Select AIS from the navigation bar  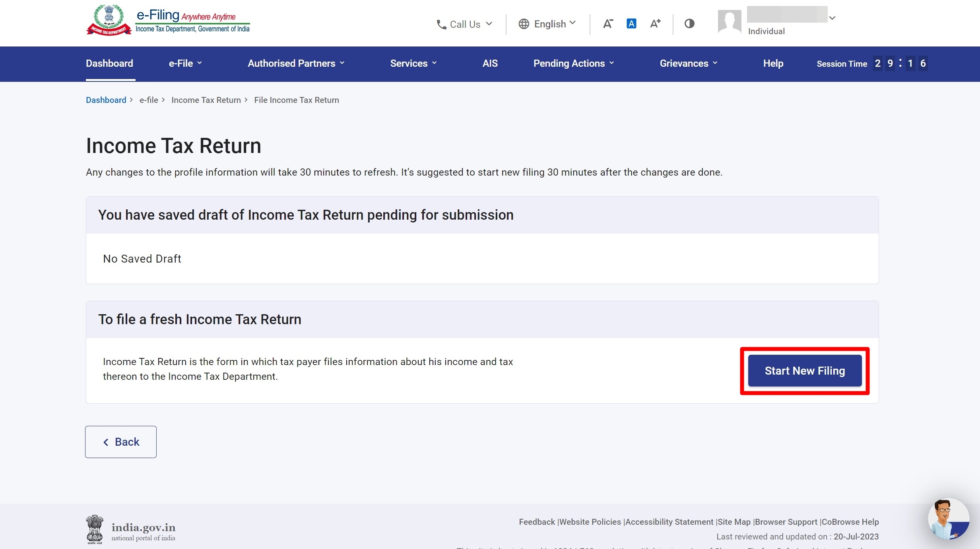[489, 63]
